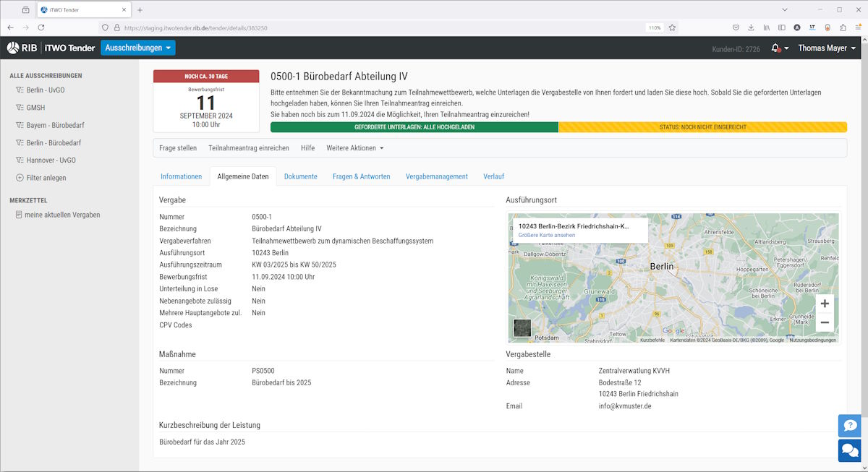Click the RIB iTWO Tender logo
This screenshot has width=868, height=472.
point(51,48)
